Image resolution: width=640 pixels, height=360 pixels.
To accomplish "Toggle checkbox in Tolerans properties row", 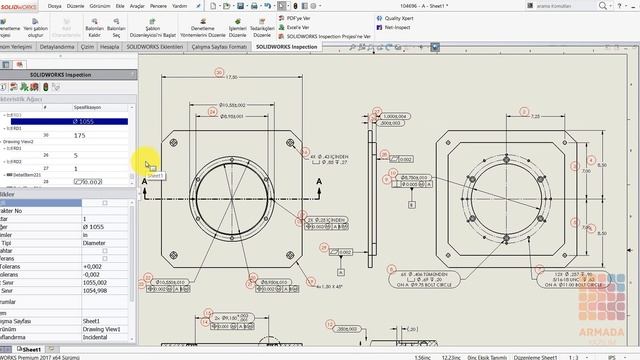I will (105, 258).
